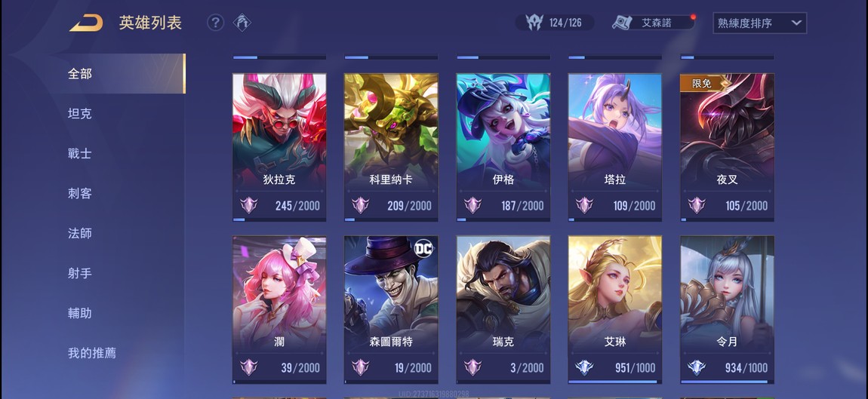Image resolution: width=868 pixels, height=399 pixels.
Task: Open 我的推薦 list
Action: (92, 353)
